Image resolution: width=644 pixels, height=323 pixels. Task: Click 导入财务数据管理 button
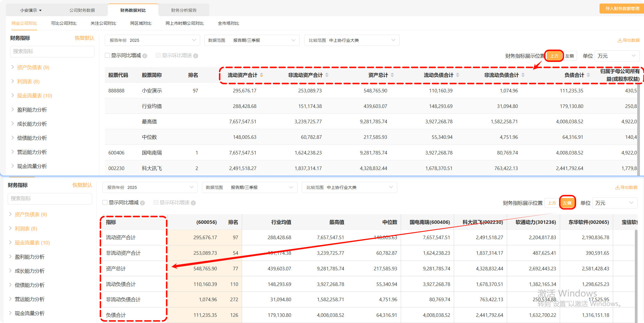(622, 9)
